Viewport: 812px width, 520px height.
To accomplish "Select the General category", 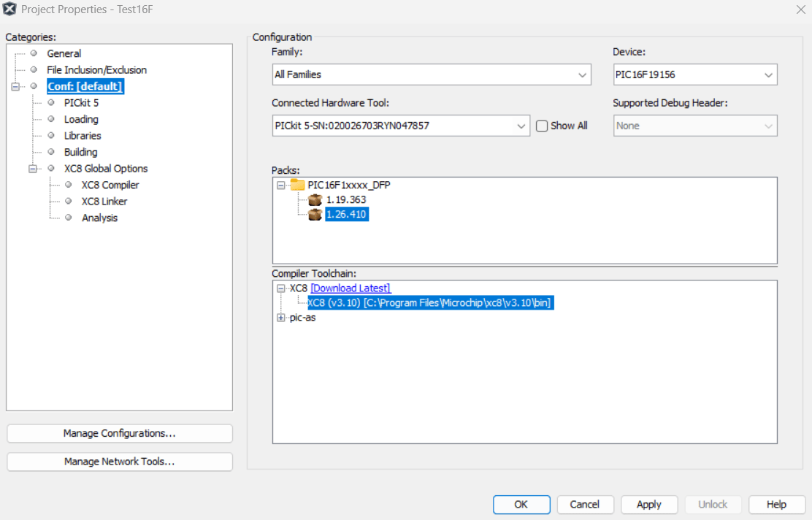I will click(x=64, y=53).
